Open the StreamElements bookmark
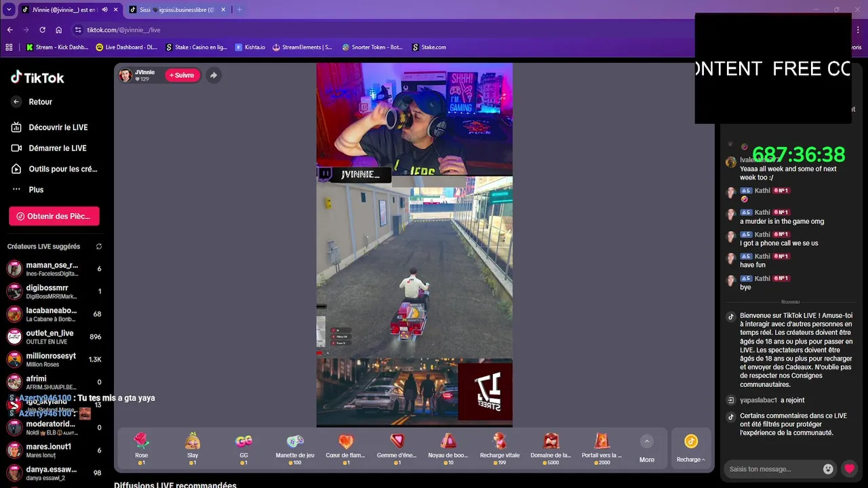The width and height of the screenshot is (868, 488). pyautogui.click(x=302, y=47)
